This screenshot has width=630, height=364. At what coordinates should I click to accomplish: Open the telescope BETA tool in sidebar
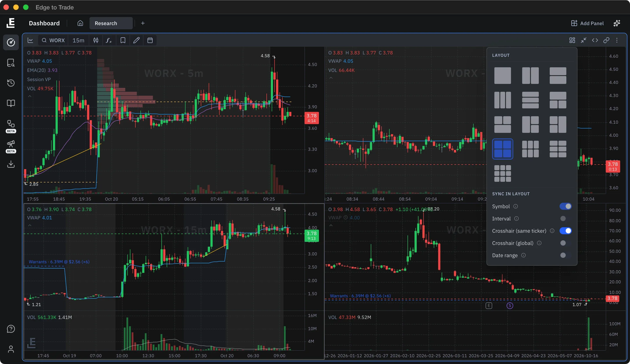[11, 146]
